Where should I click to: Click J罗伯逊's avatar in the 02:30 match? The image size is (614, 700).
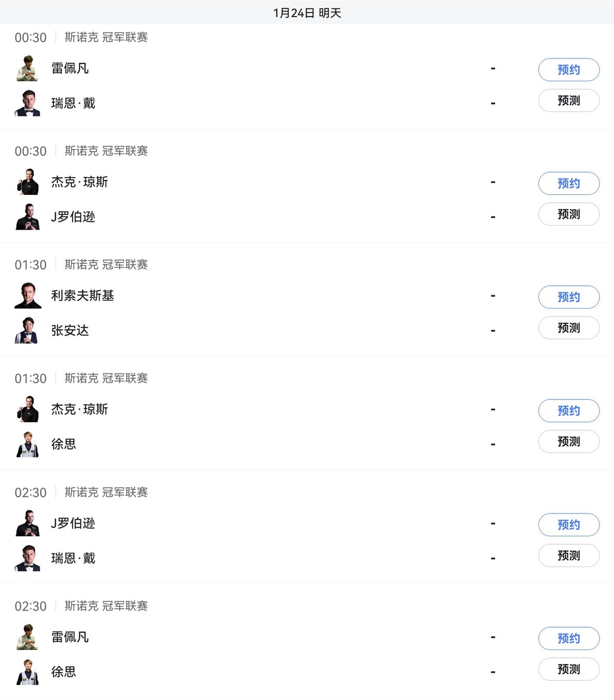coord(28,523)
